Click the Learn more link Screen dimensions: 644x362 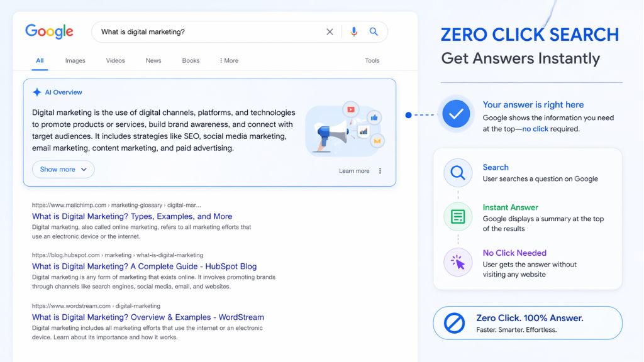coord(354,171)
